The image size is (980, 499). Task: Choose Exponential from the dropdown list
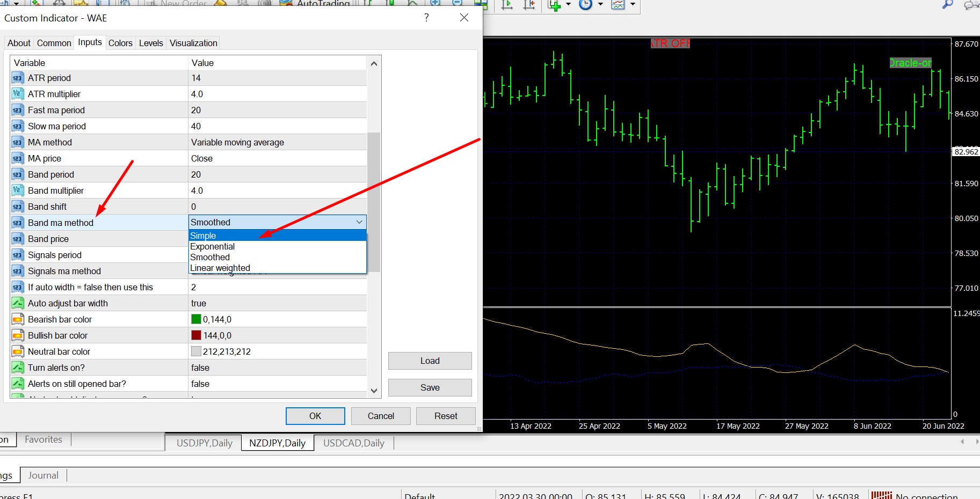pyautogui.click(x=278, y=246)
